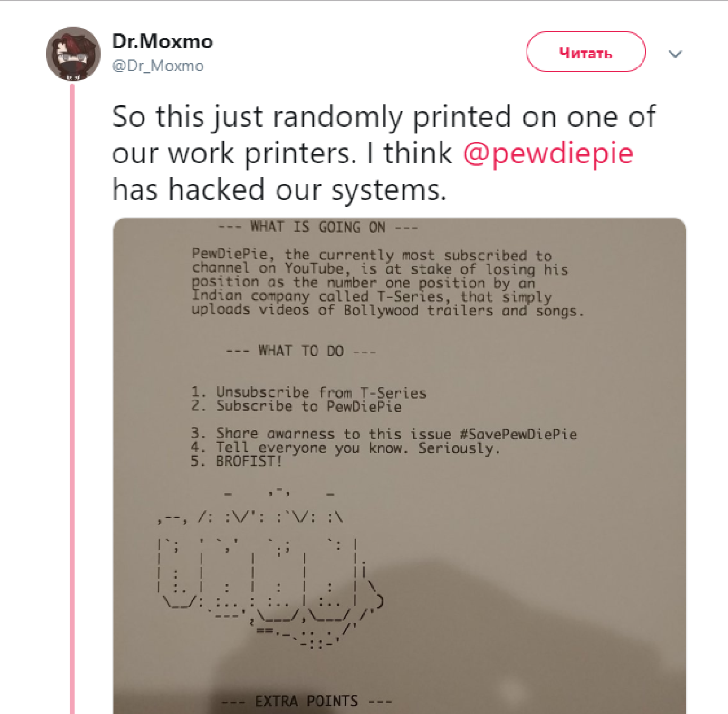Screen dimensions: 728x714
Task: Click the Dr.Moxmo display name
Action: 163,41
